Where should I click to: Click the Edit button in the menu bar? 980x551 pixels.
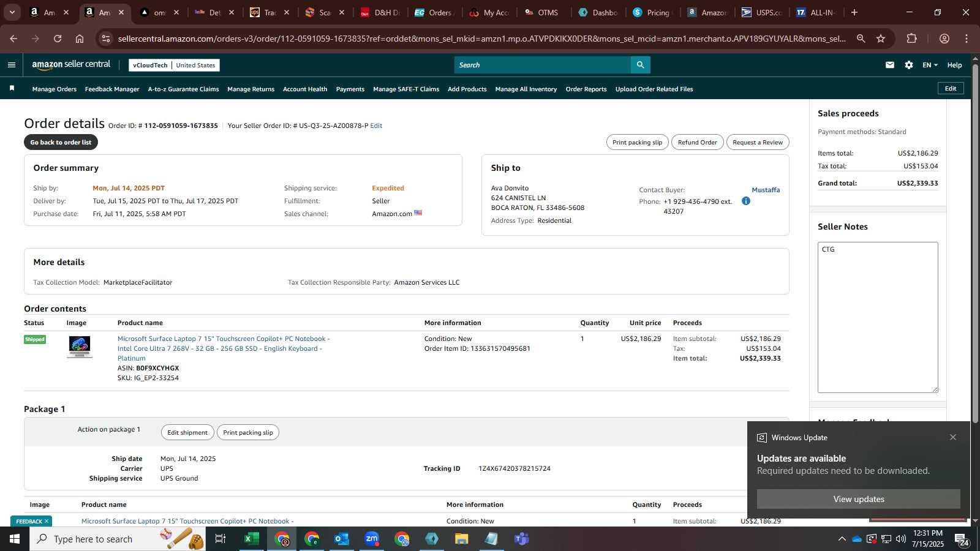point(951,89)
